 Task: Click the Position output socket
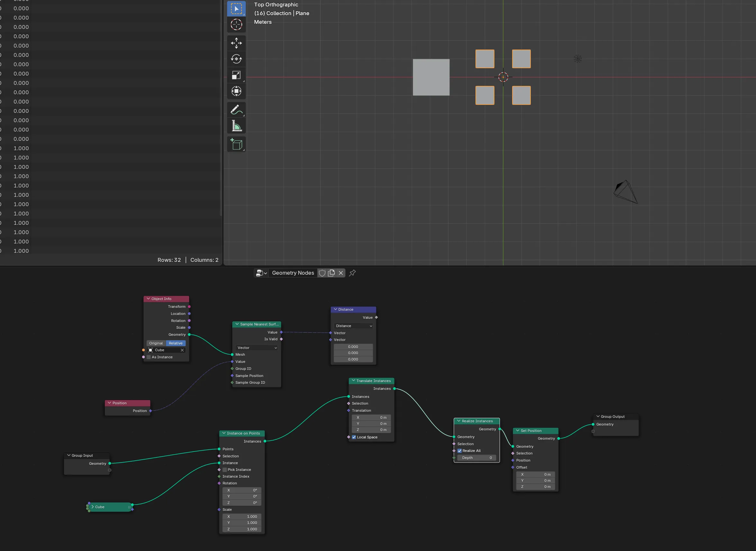click(151, 411)
